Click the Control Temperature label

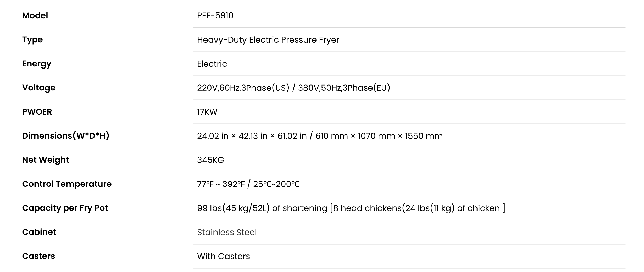[x=67, y=184]
